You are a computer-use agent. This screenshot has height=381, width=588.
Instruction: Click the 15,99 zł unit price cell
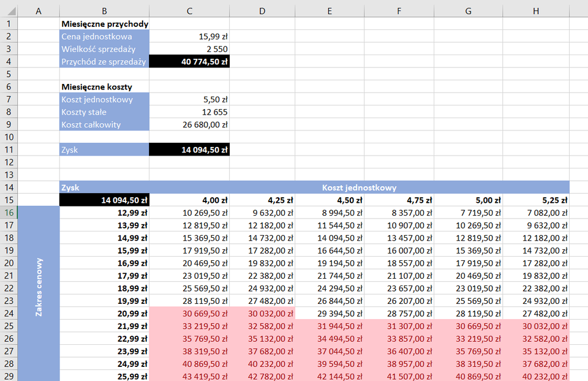click(x=189, y=37)
